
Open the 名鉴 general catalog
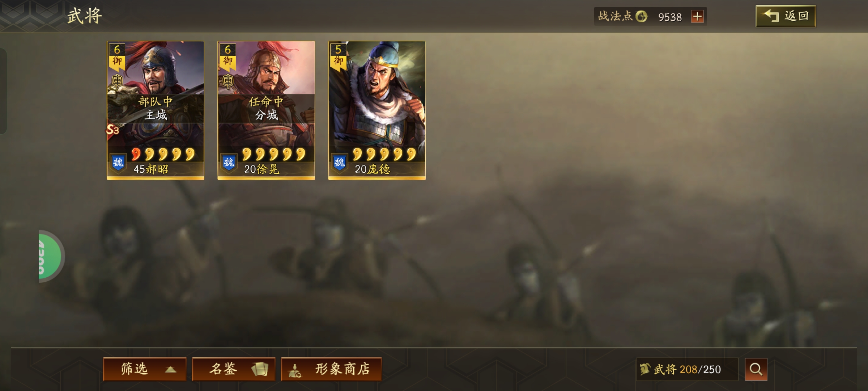[234, 369]
